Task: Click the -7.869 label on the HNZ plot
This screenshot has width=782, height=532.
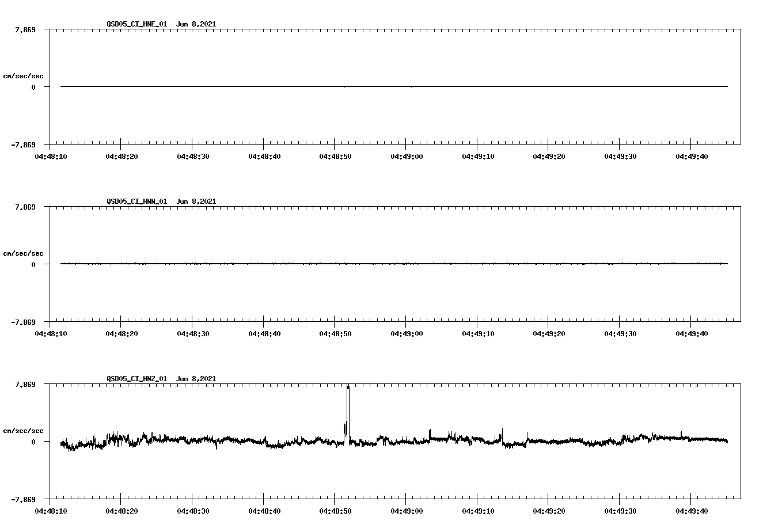Action: pyautogui.click(x=24, y=499)
